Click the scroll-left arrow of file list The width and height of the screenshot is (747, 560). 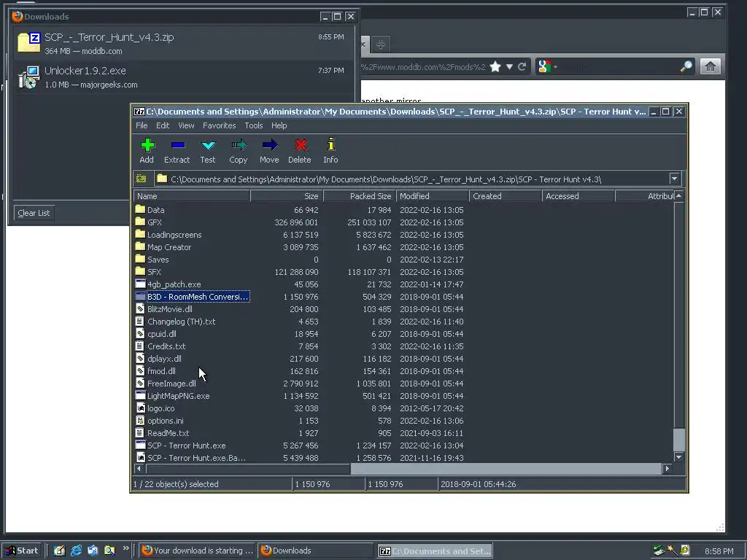[x=139, y=469]
